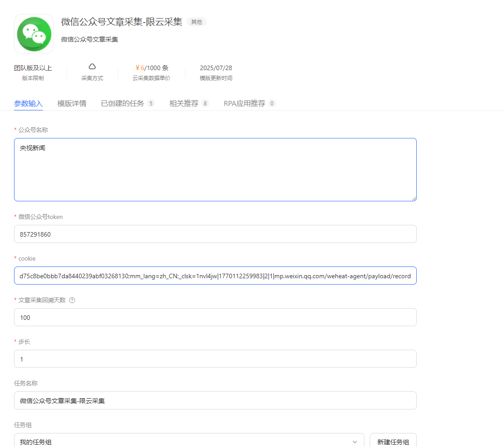This screenshot has width=504, height=447.
Task: Switch to the 参数输入 tab
Action: (x=28, y=104)
